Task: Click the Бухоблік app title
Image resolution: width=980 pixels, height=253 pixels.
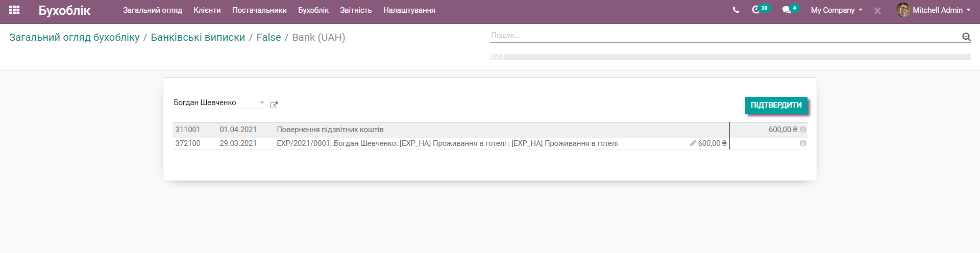Action: (x=64, y=10)
